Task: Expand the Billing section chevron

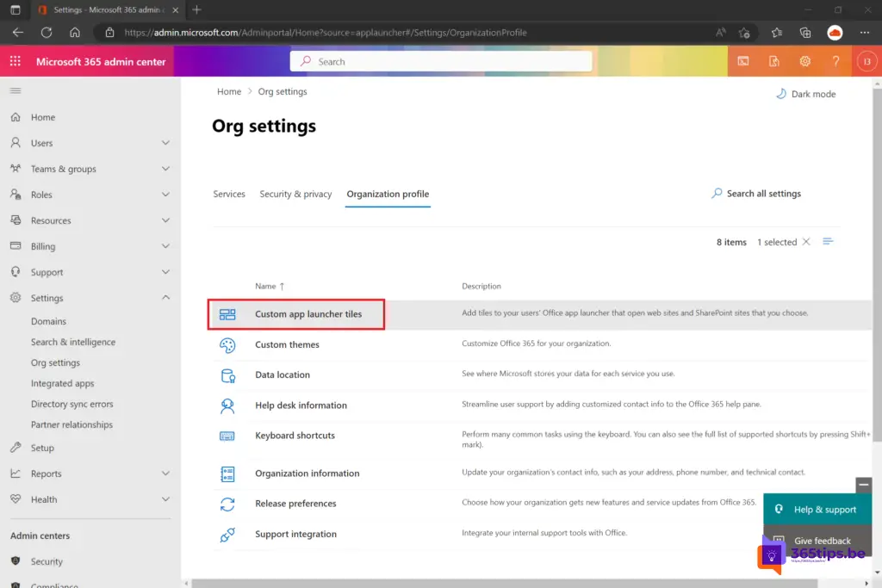Action: (x=165, y=246)
